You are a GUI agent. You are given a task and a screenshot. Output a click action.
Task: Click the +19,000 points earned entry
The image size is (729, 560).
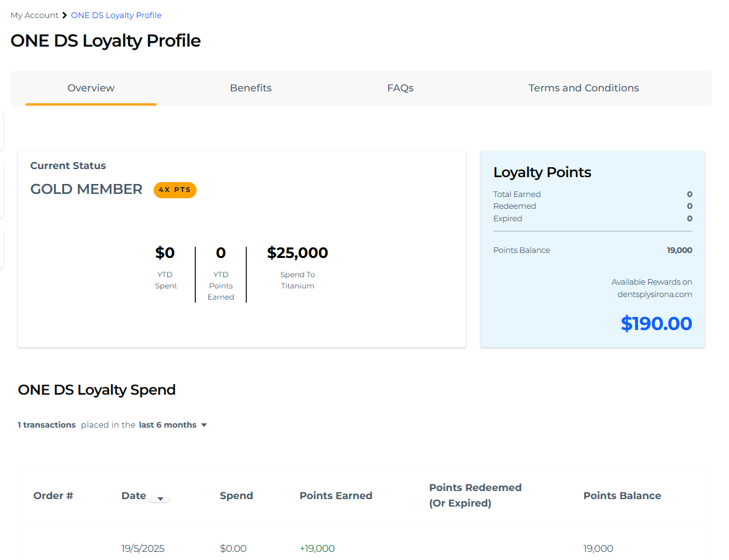click(x=317, y=548)
